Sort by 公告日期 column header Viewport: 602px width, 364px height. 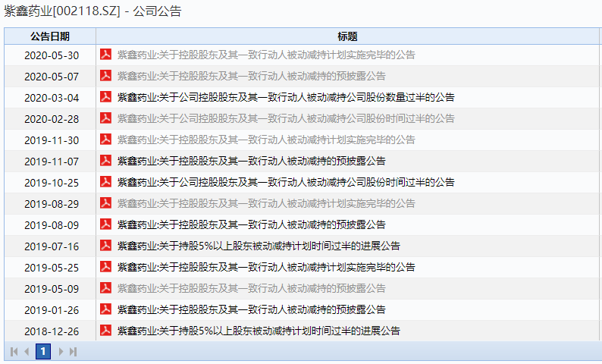tap(50, 36)
